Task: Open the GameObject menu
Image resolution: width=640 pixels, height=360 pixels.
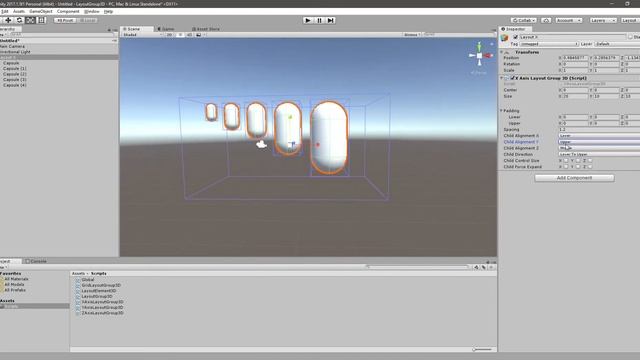Action: (41, 11)
